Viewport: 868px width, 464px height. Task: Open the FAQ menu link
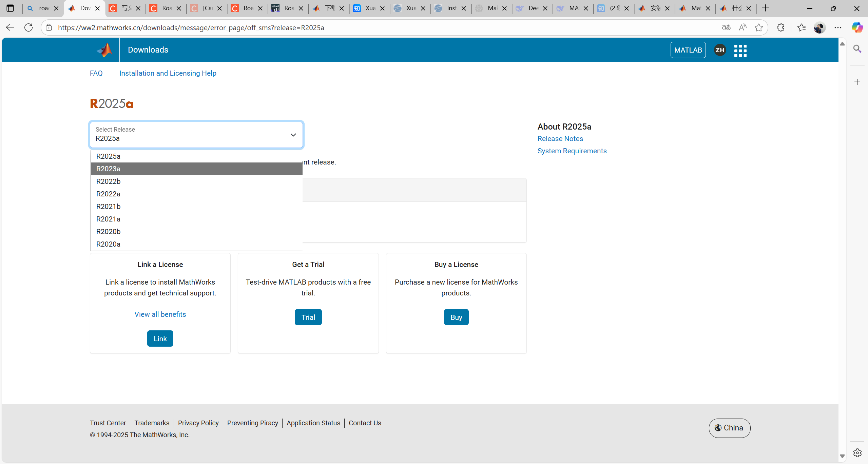pos(96,73)
